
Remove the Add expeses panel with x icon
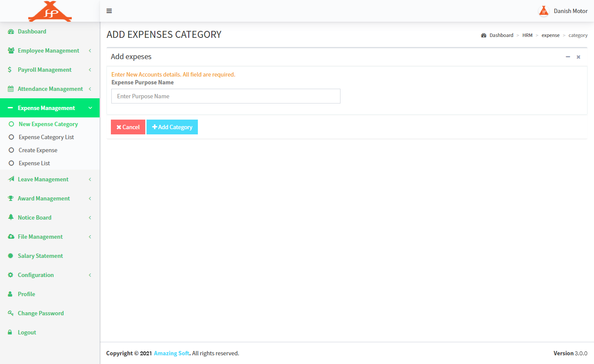click(578, 57)
